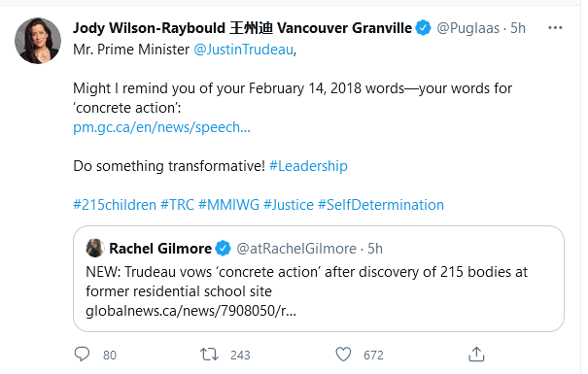Open Rachel Gilmore's small avatar

click(x=95, y=248)
